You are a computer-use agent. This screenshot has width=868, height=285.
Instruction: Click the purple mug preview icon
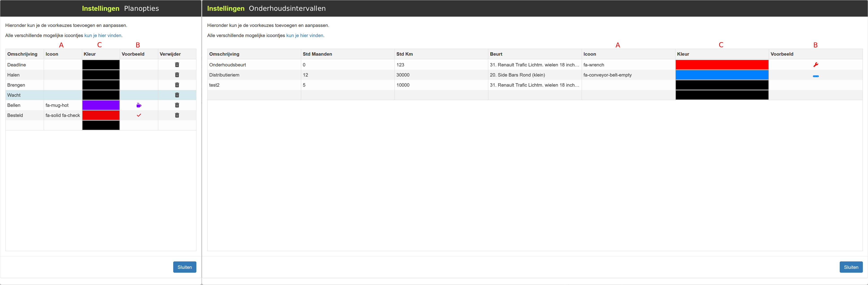[139, 105]
